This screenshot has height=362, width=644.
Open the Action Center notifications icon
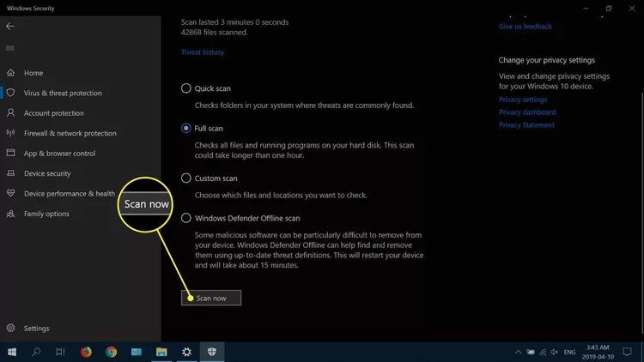627,352
